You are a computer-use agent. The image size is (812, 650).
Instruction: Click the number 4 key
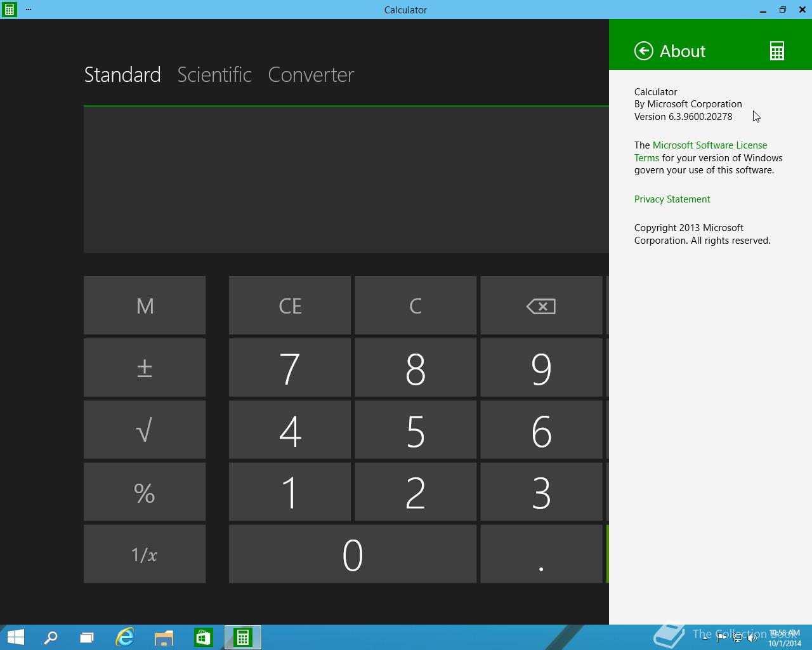290,430
